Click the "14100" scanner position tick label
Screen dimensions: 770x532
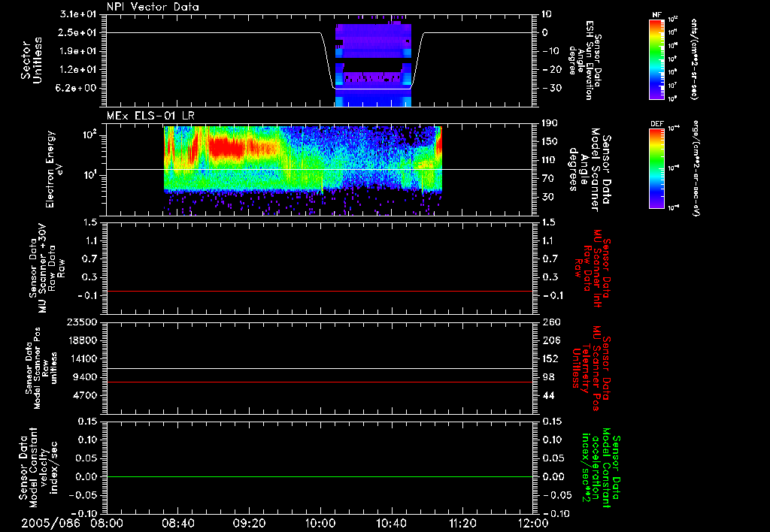point(83,358)
